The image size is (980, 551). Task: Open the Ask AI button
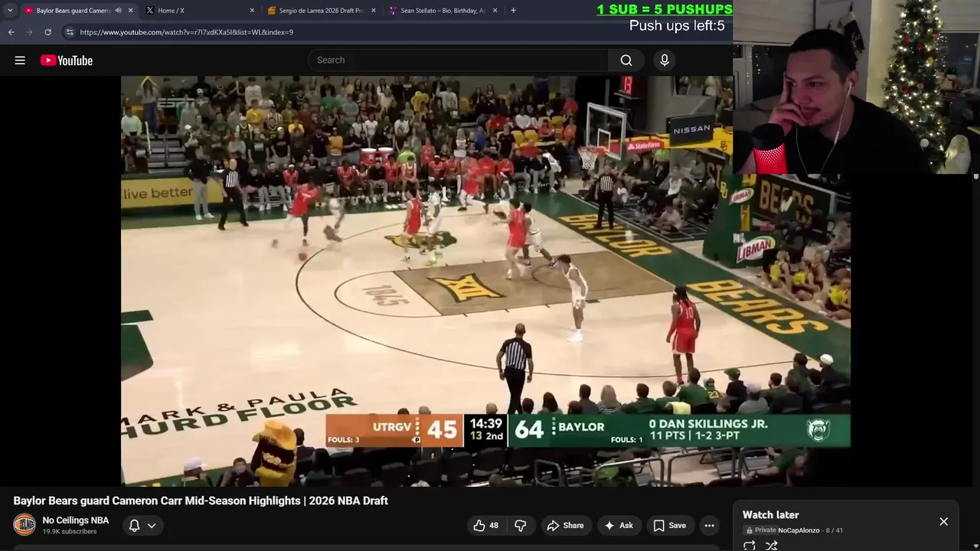point(619,525)
